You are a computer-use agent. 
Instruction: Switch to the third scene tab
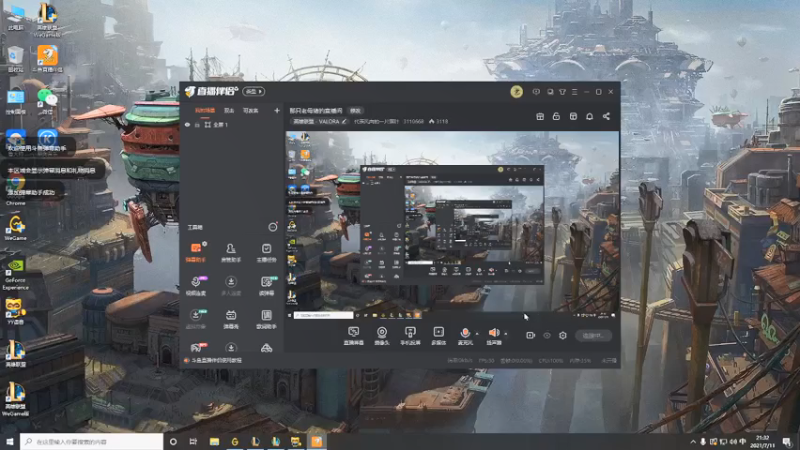[251, 110]
